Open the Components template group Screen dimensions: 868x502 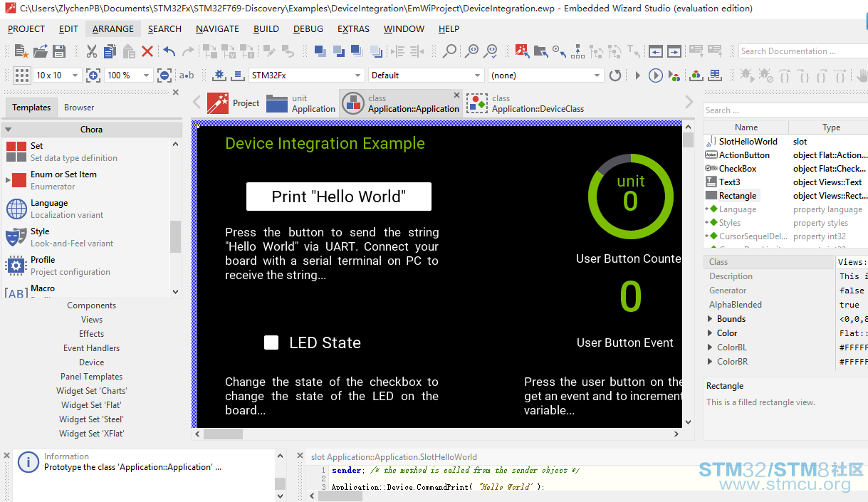(91, 305)
